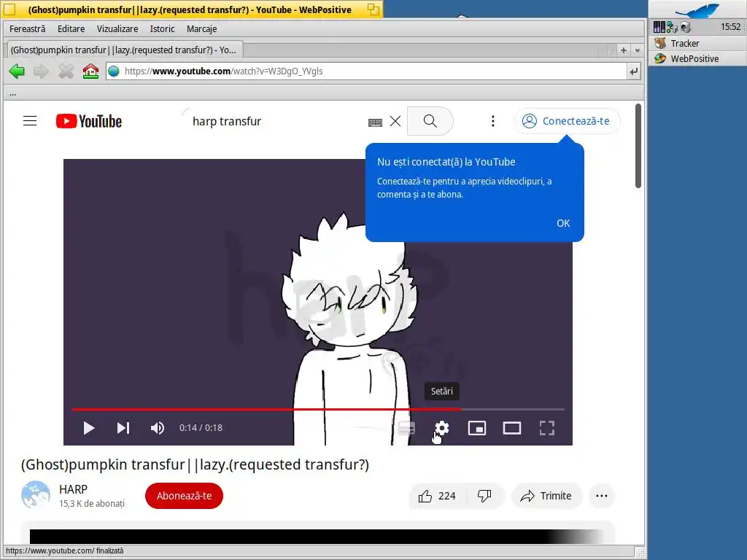Stop page loading with X icon
The image size is (747, 560).
tap(66, 71)
